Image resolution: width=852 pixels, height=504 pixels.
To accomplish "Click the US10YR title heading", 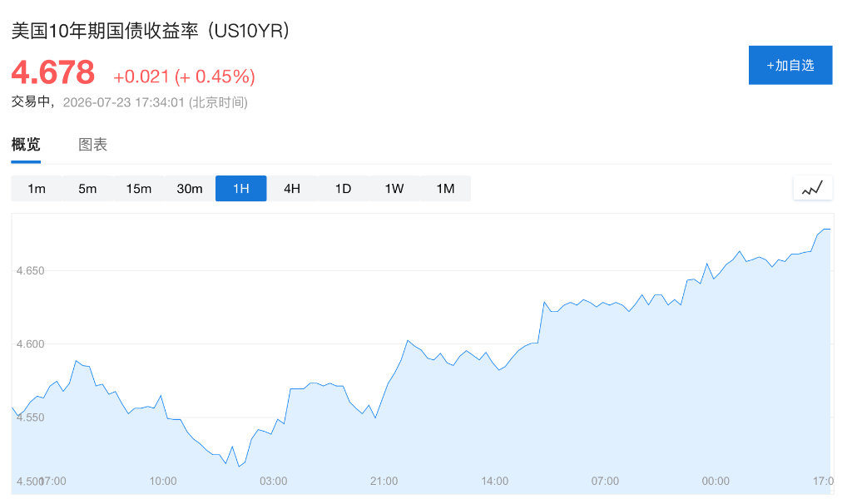I will 150,31.
